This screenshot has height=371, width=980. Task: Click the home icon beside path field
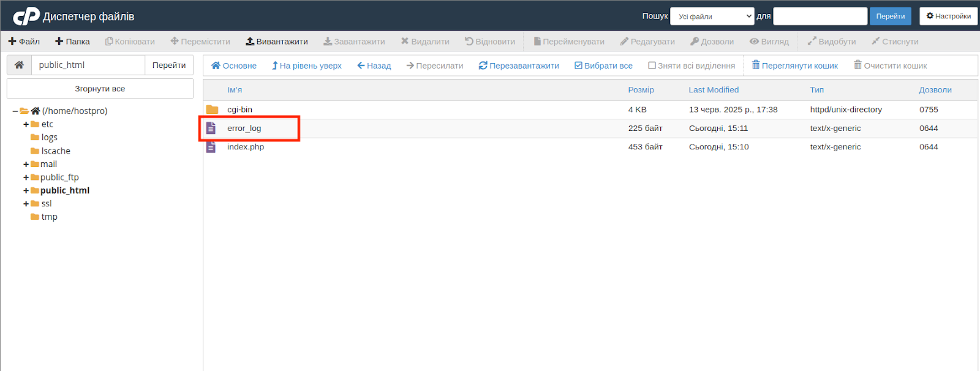tap(19, 65)
